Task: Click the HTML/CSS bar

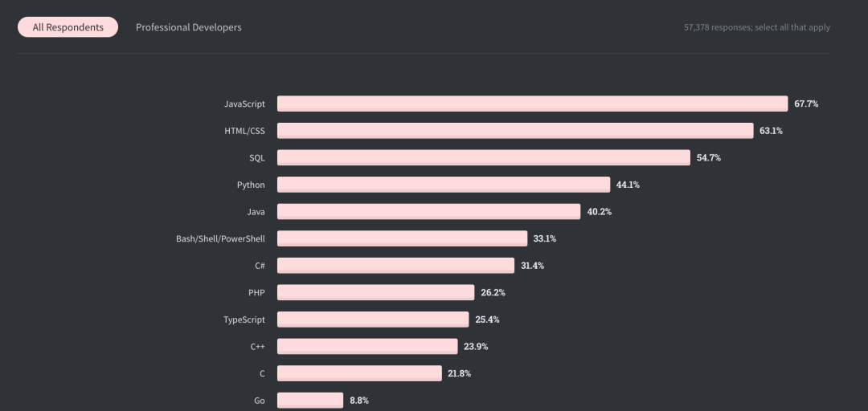Action: coord(515,131)
